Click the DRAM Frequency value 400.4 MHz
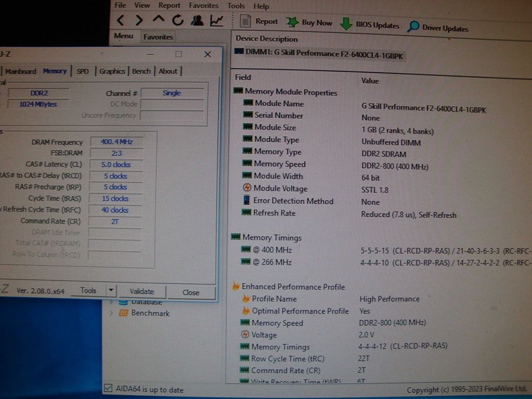 click(116, 142)
